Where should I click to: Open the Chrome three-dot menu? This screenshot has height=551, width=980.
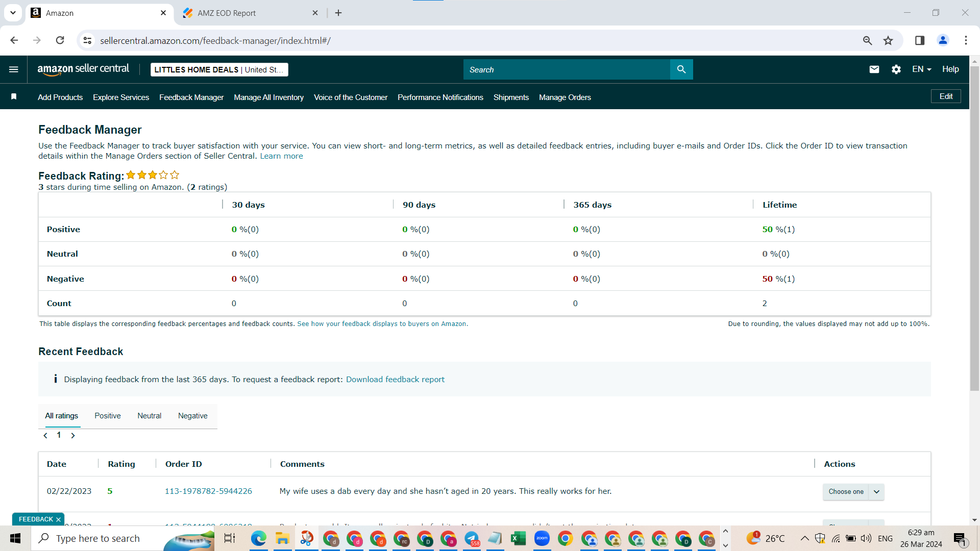point(966,40)
